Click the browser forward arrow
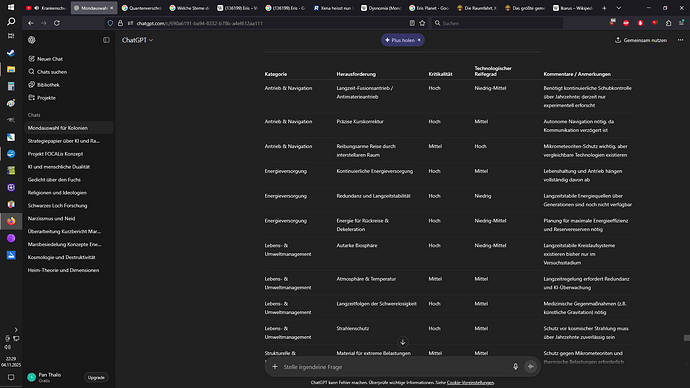Image resolution: width=690 pixels, height=388 pixels. click(x=44, y=23)
